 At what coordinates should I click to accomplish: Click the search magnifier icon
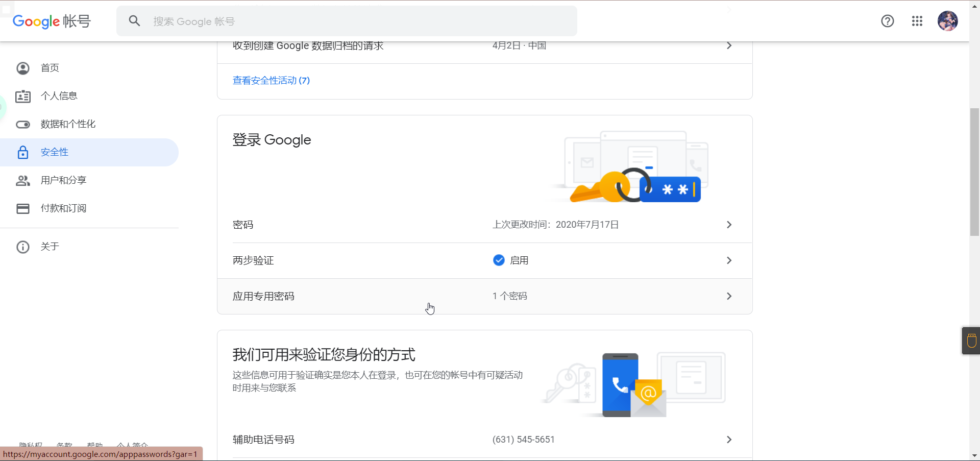[x=134, y=21]
